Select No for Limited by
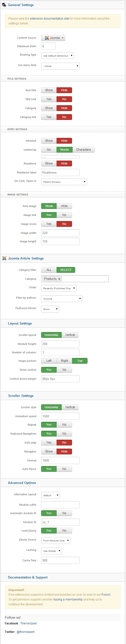126x644 pixels. pyautogui.click(x=49, y=150)
